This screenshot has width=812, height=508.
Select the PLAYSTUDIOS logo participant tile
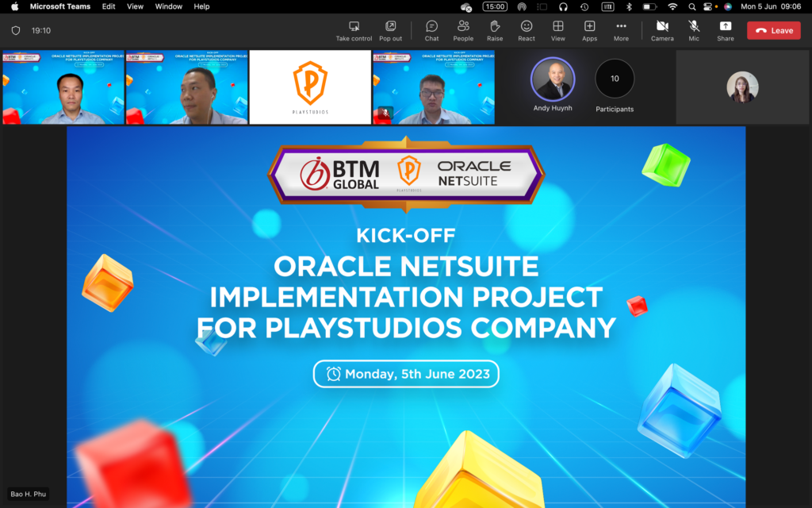click(x=310, y=87)
